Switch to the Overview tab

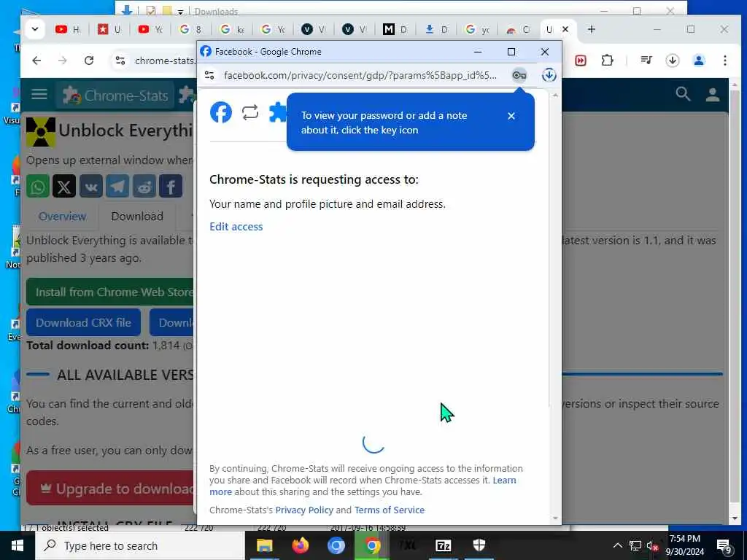63,217
